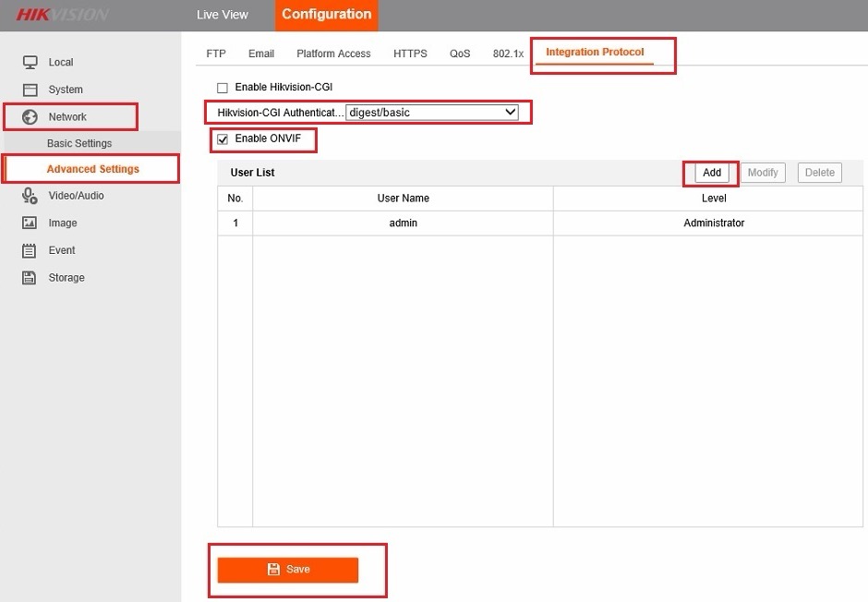Click the orange Save button
This screenshot has height=602, width=868.
[287, 570]
